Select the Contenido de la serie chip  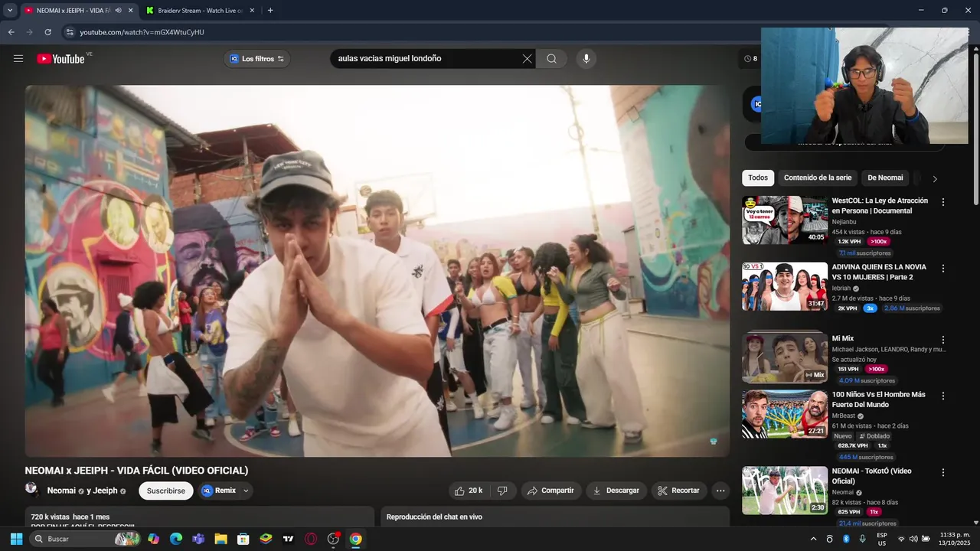[818, 178]
